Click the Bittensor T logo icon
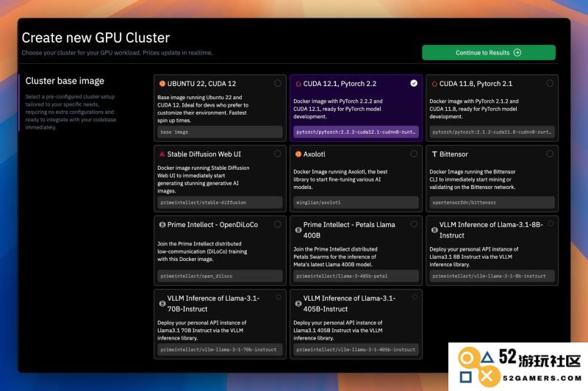The width and height of the screenshot is (588, 391). [434, 154]
